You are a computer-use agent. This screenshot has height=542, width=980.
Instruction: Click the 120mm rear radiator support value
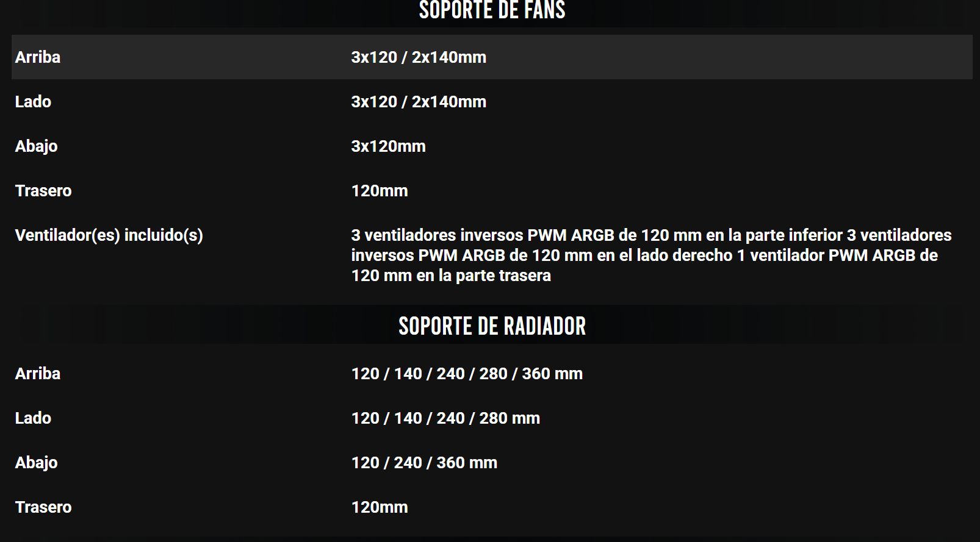pos(380,507)
